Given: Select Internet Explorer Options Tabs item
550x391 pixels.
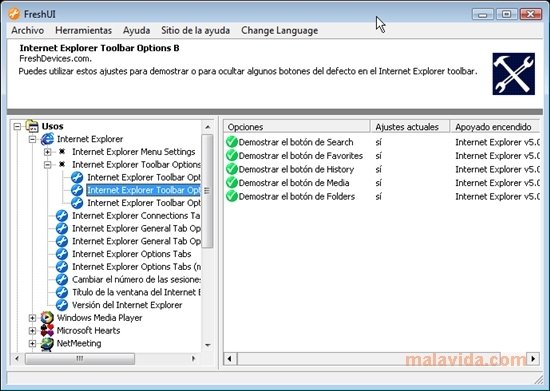Looking at the screenshot, I should click(132, 254).
